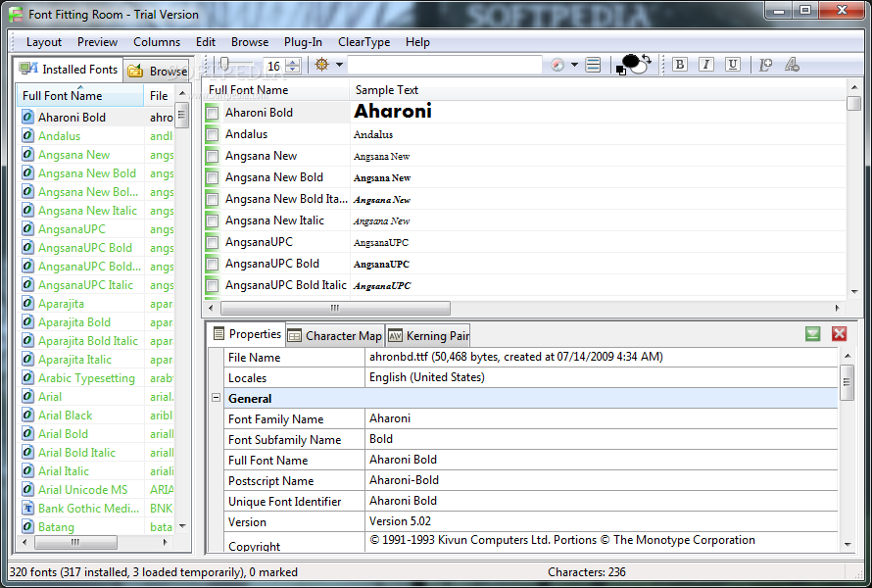Check the Angsana New Italic row

(x=212, y=220)
